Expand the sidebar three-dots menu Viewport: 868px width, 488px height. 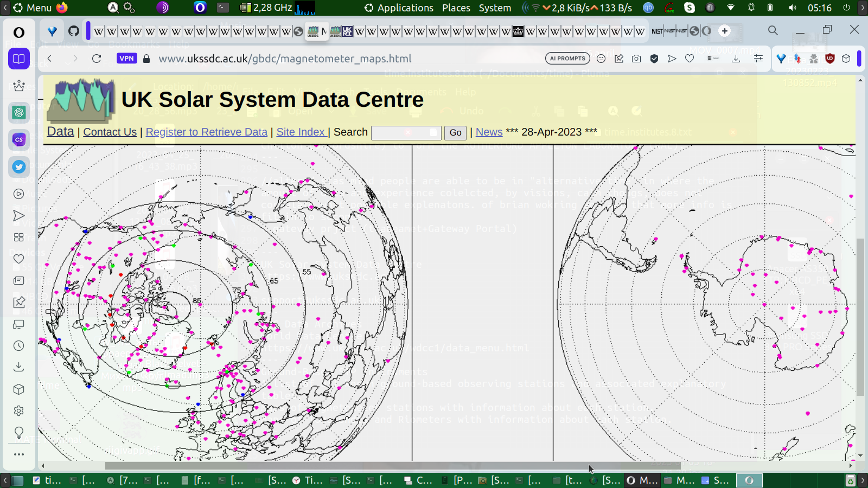(x=19, y=454)
